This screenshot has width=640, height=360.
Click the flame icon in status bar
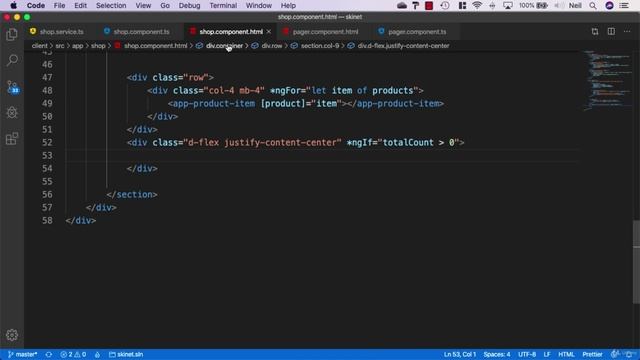click(x=97, y=354)
